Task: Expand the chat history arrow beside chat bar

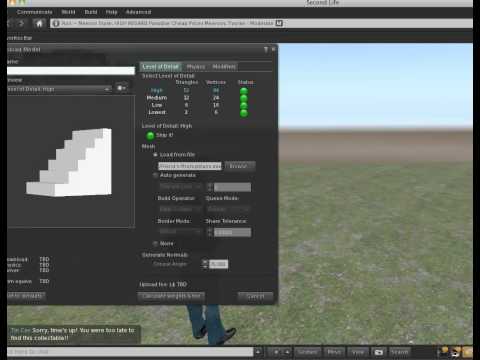Action: (258, 352)
